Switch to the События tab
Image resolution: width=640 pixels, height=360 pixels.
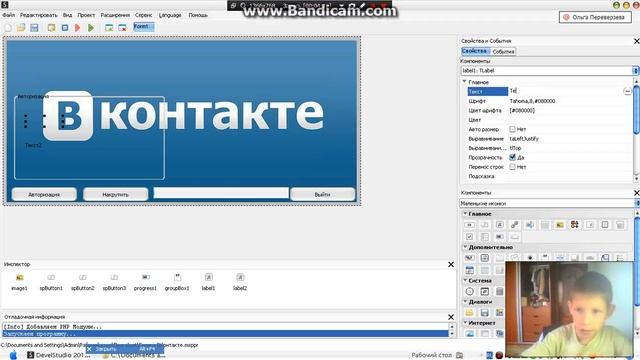tap(503, 51)
